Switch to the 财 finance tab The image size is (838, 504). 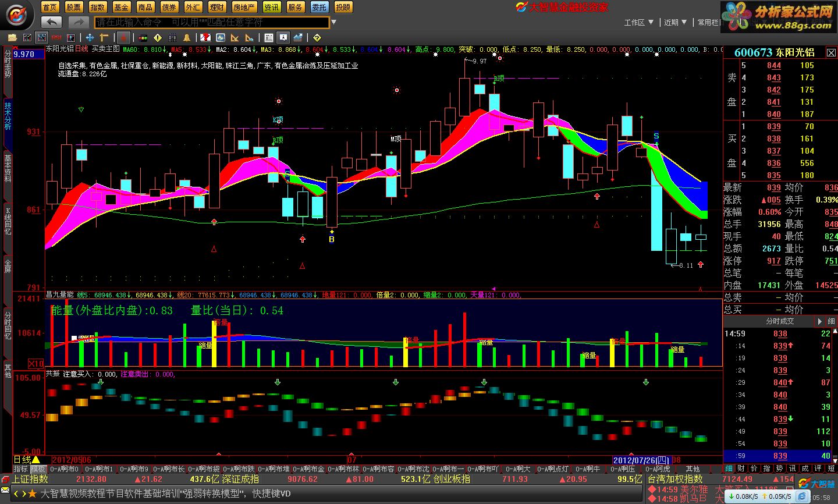(x=741, y=468)
